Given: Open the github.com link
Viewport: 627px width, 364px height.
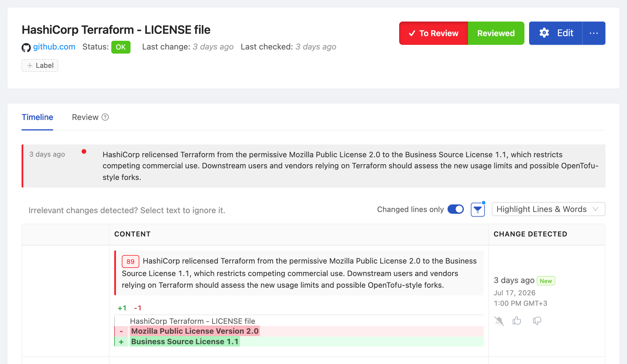Looking at the screenshot, I should (x=54, y=47).
